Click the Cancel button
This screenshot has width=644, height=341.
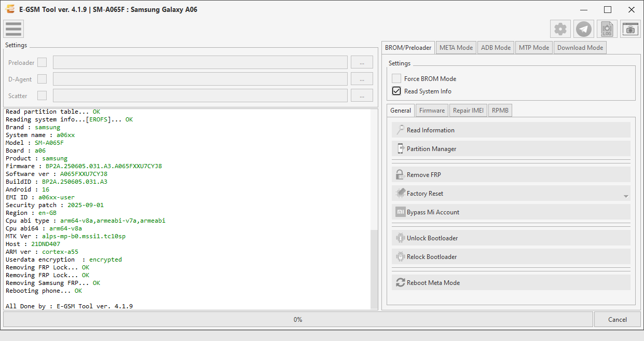coord(618,320)
